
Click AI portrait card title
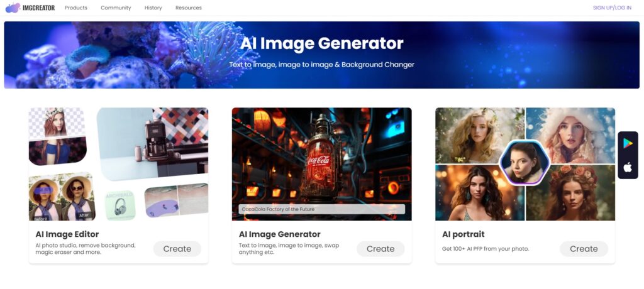tap(464, 234)
